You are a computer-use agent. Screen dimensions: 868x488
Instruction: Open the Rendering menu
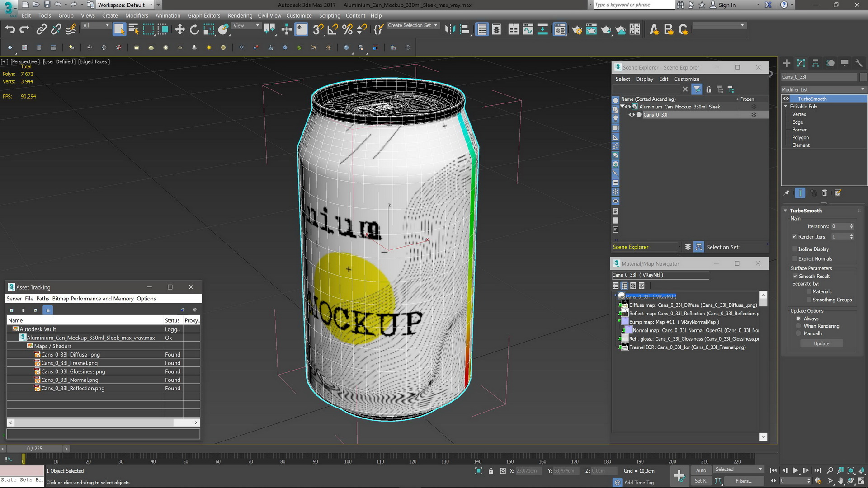click(x=240, y=15)
